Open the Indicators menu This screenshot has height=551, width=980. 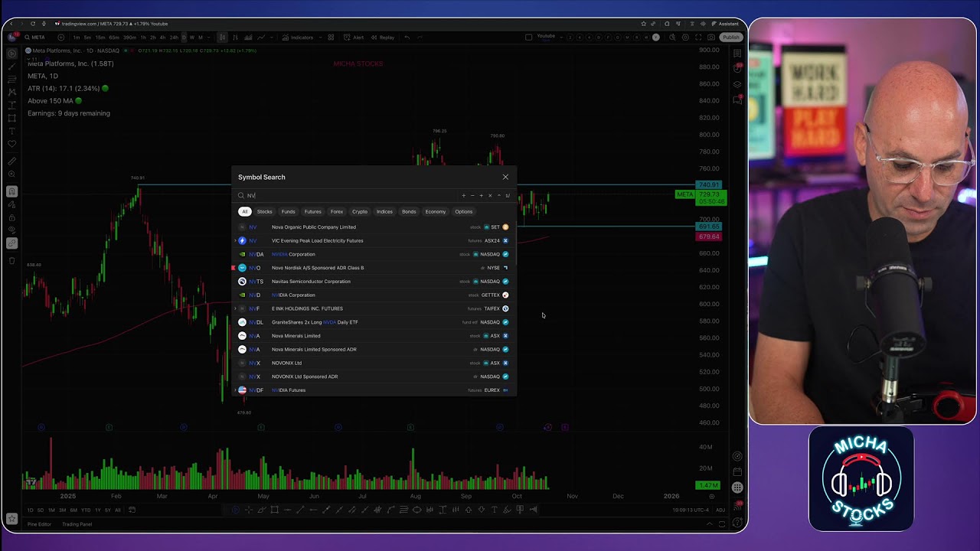coord(298,37)
